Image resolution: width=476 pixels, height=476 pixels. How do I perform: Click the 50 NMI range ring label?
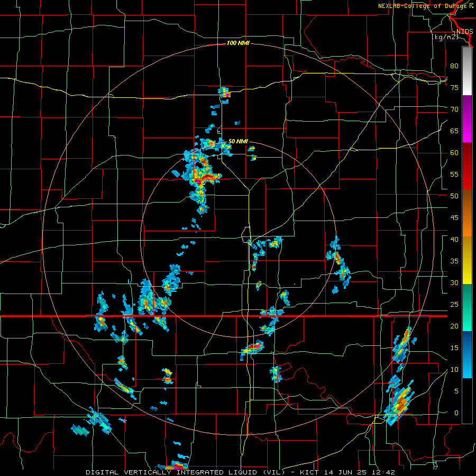(x=238, y=141)
